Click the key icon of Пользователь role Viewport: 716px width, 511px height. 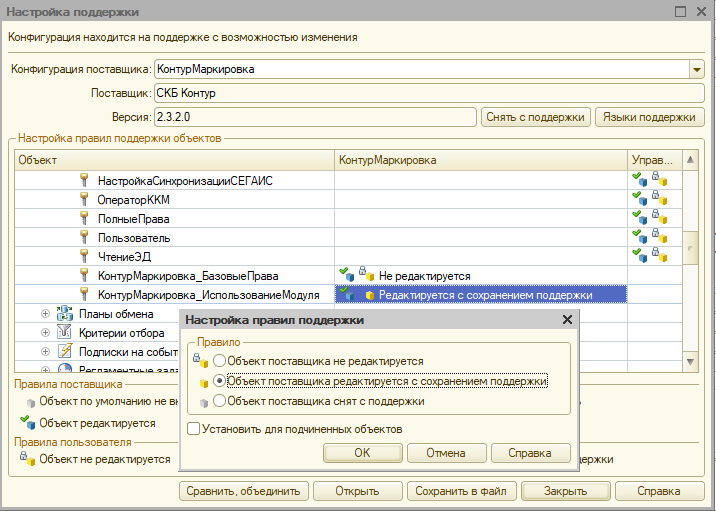tap(84, 237)
